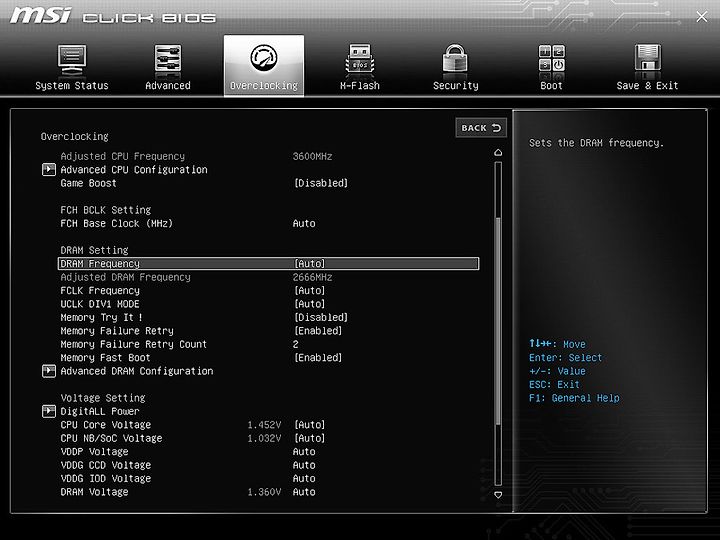Image resolution: width=720 pixels, height=540 pixels.
Task: Select the FCH Base Clock (MHz) label
Action: point(116,224)
